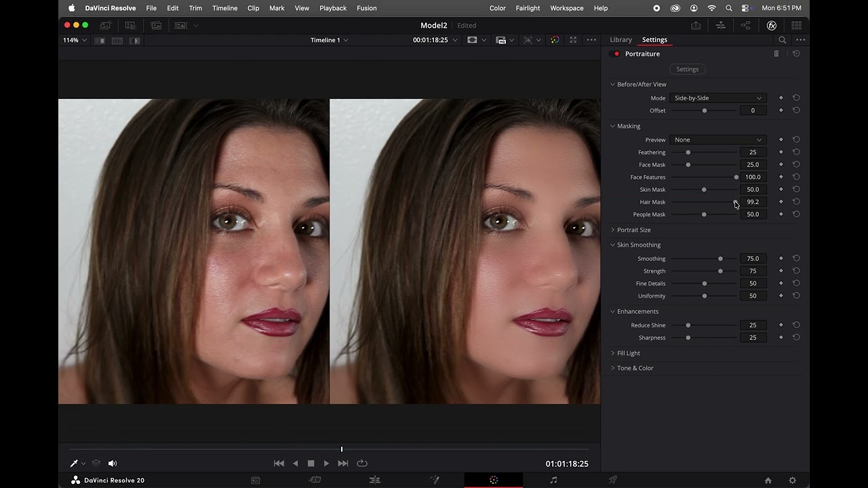868x488 pixels.
Task: Switch to the Edit page icon
Action: coord(375,480)
